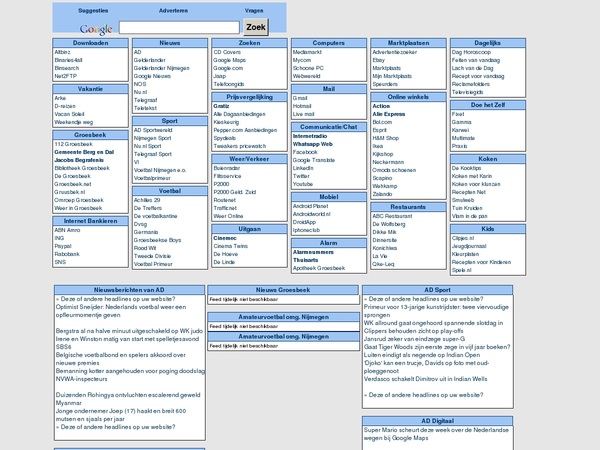Open the Vragen menu link
This screenshot has height=450, width=600.
254,11
